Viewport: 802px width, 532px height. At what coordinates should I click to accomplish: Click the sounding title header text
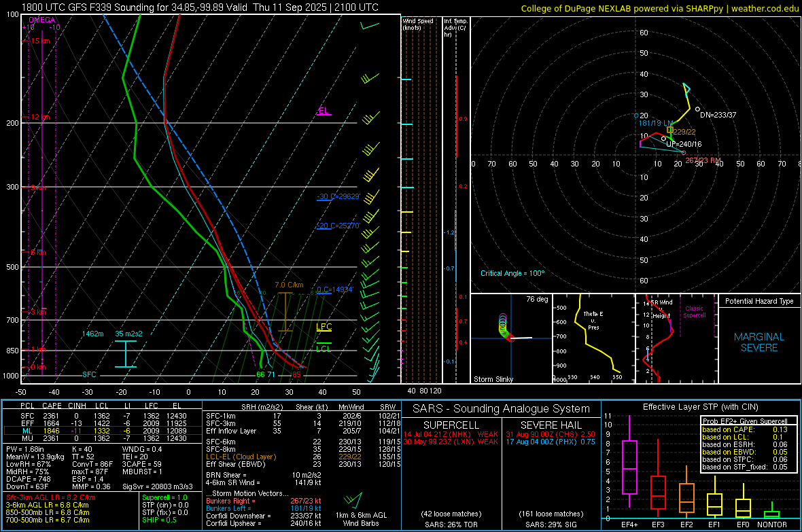click(x=200, y=7)
